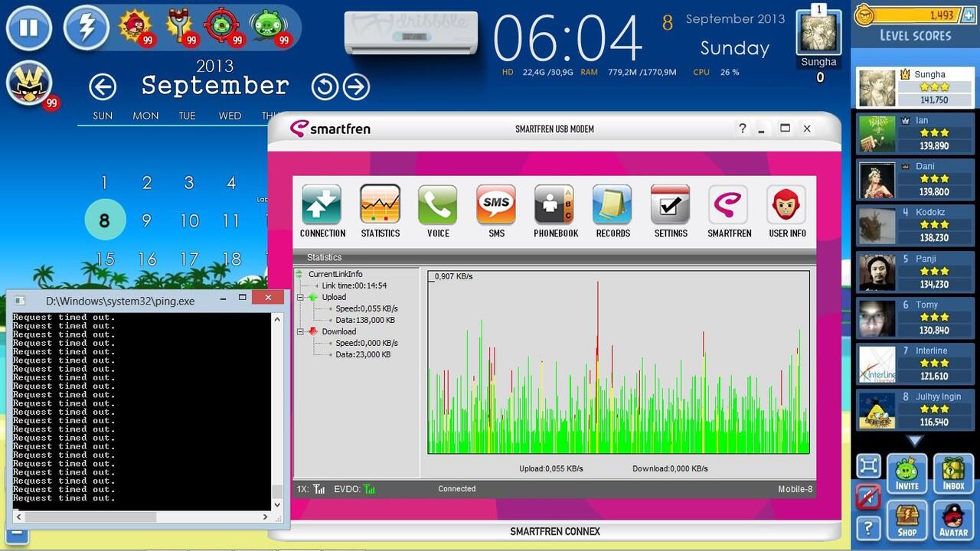Viewport: 980px width, 551px height.
Task: Collapse the Download tree node
Action: 300,331
